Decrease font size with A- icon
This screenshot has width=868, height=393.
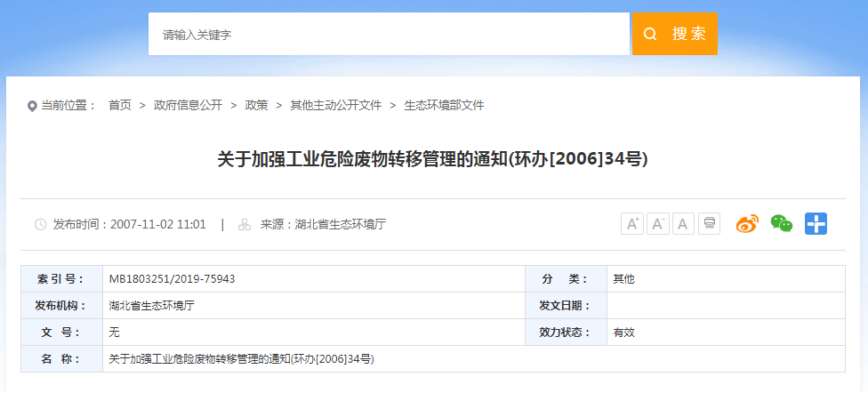pos(657,224)
